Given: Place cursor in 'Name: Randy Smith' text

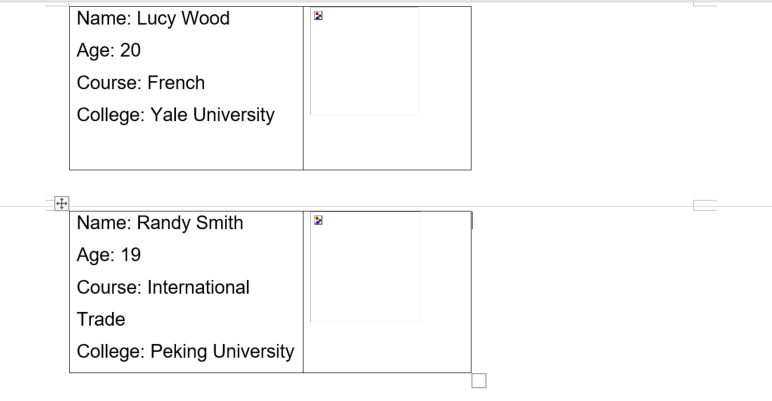Looking at the screenshot, I should (x=160, y=223).
